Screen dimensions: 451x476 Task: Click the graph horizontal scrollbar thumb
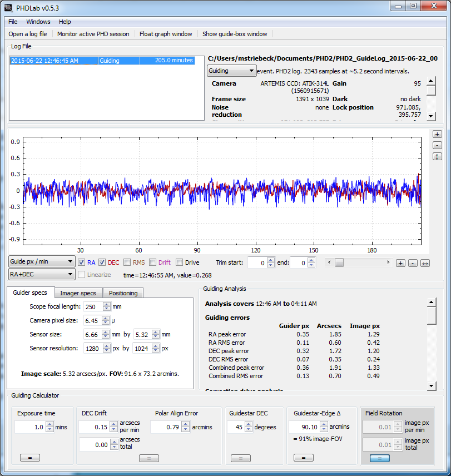point(339,262)
